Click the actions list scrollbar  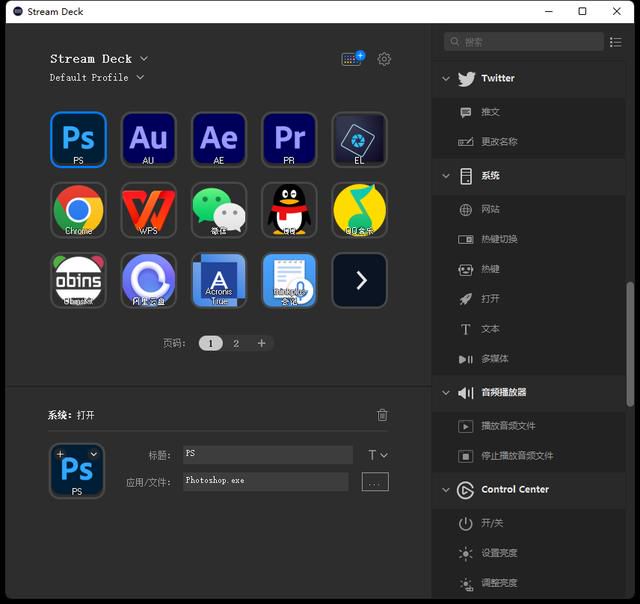click(x=630, y=344)
